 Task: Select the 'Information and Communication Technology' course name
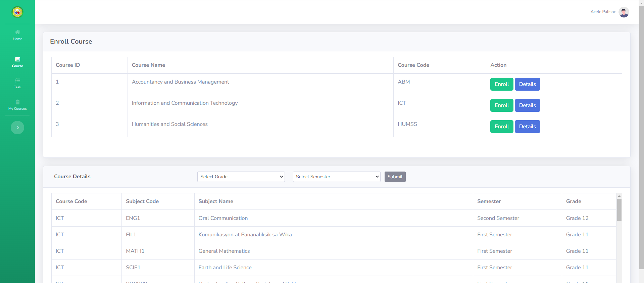185,103
